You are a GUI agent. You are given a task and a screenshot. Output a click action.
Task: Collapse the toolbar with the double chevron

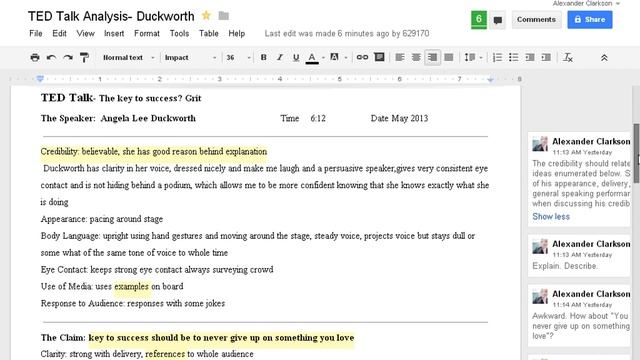604,58
